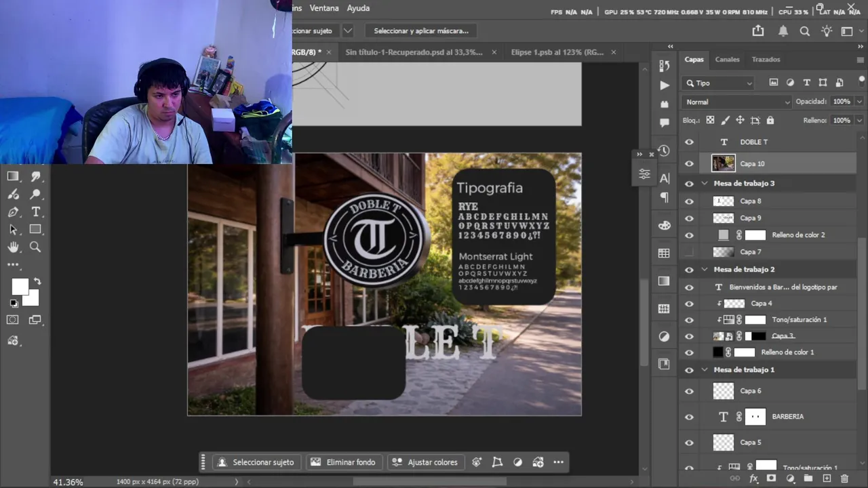Filter layers by pixel layers
The image size is (868, 488).
(x=774, y=83)
